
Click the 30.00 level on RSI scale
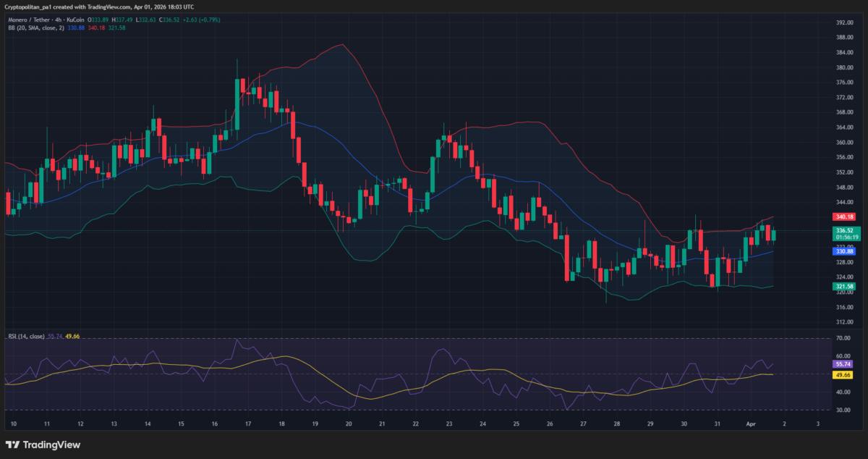coord(842,410)
